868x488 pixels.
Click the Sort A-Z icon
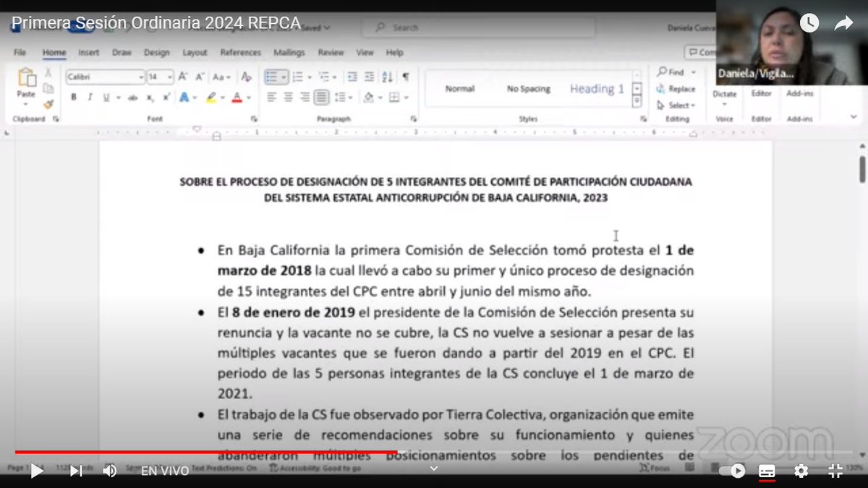coord(387,77)
